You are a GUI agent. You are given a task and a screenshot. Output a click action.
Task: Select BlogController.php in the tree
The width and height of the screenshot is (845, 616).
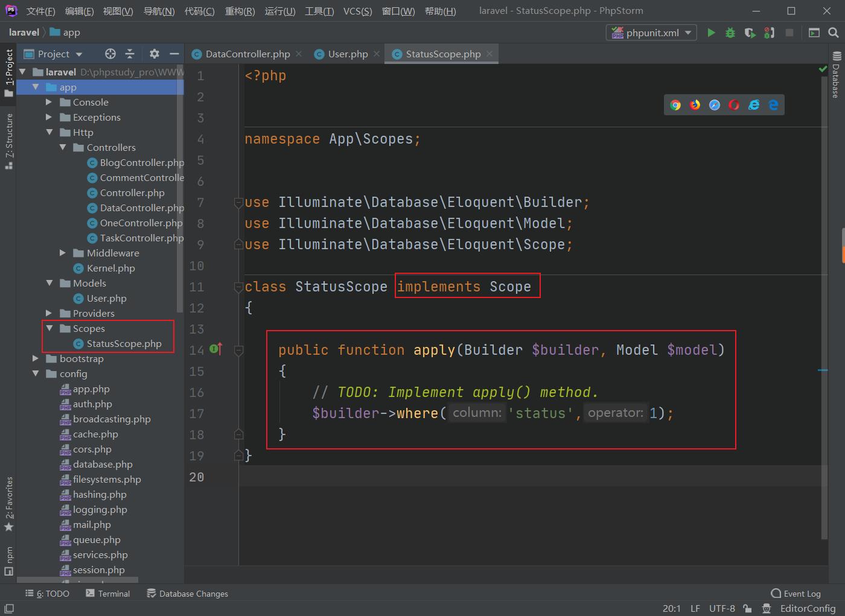point(142,162)
